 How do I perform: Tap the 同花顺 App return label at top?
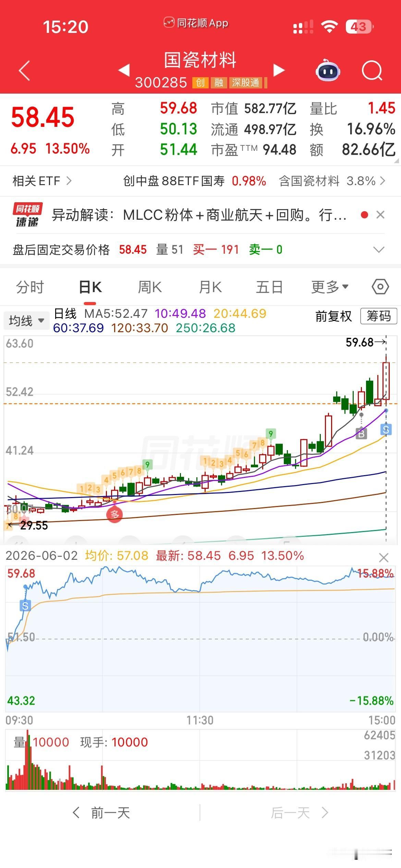click(x=196, y=23)
